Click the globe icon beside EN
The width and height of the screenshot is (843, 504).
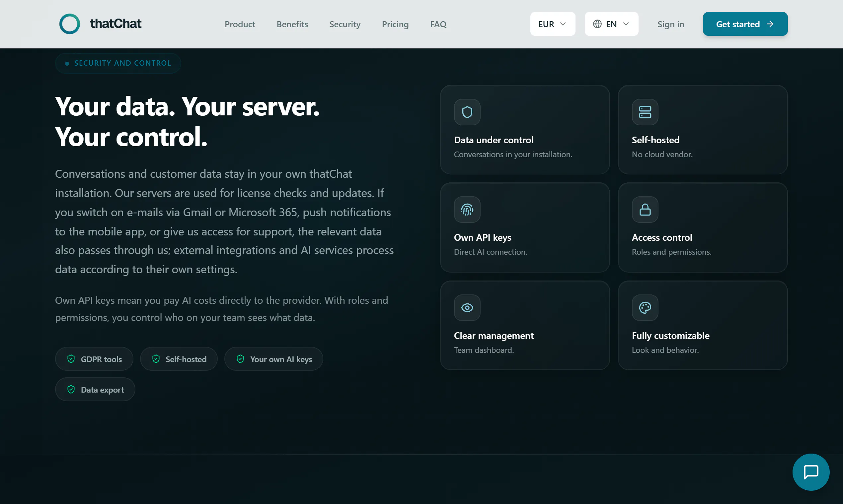[597, 24]
